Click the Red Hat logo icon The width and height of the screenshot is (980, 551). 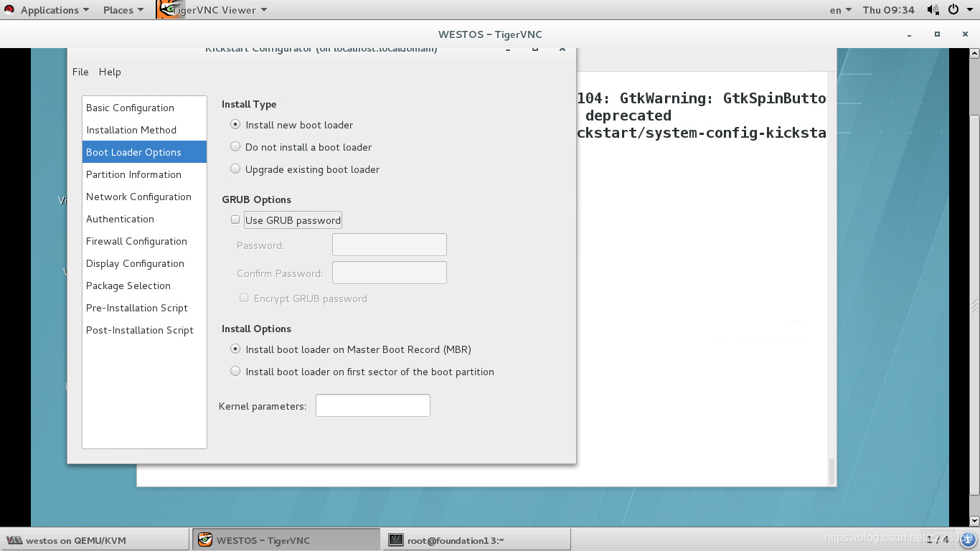tap(9, 10)
